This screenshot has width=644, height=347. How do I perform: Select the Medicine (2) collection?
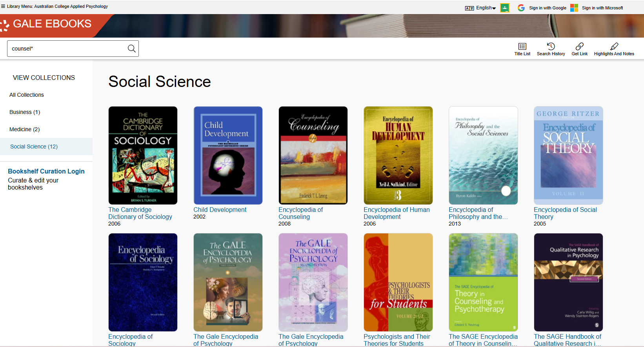[25, 129]
